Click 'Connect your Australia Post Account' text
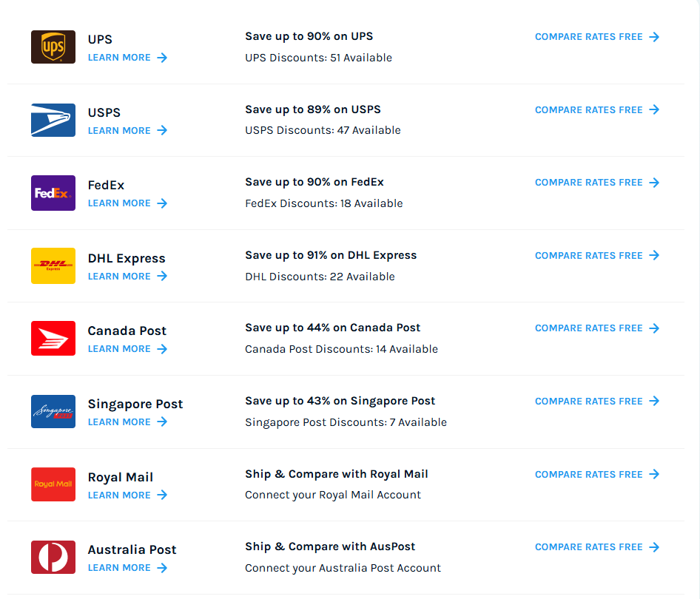Image resolution: width=700 pixels, height=599 pixels. click(343, 568)
